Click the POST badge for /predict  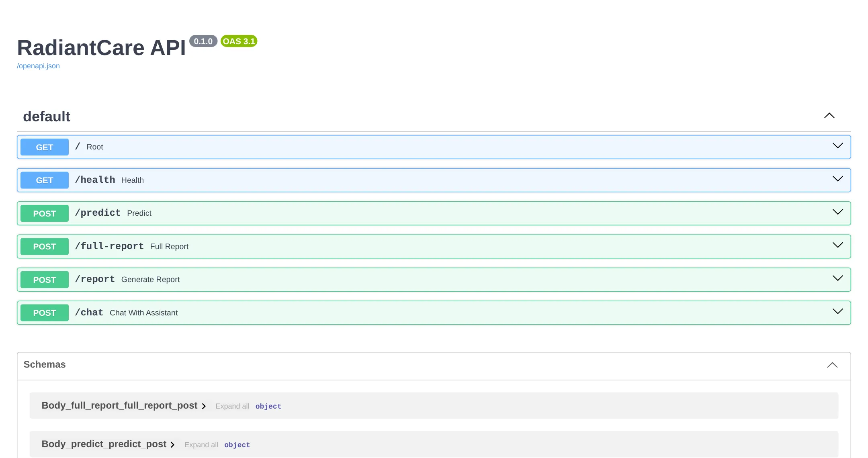pyautogui.click(x=45, y=213)
